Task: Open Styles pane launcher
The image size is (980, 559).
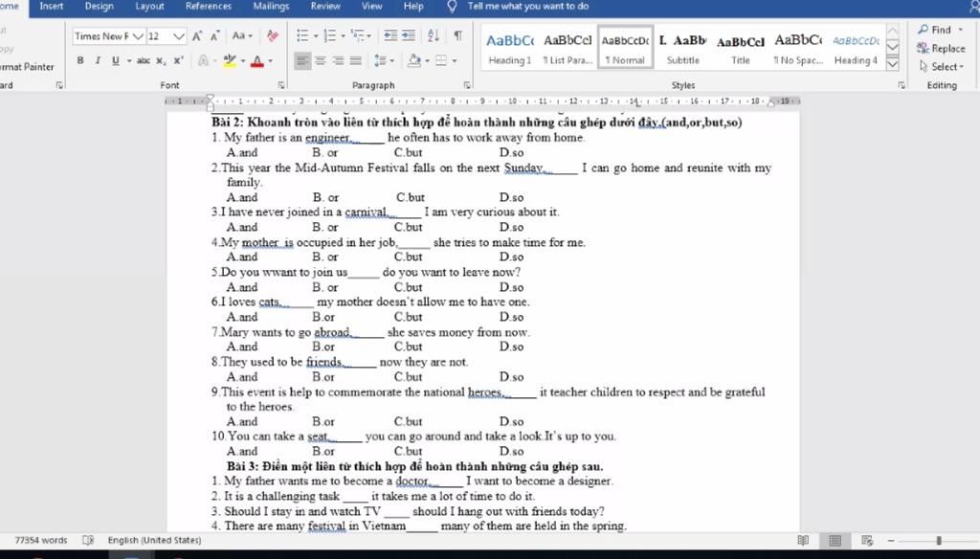Action: (x=902, y=85)
